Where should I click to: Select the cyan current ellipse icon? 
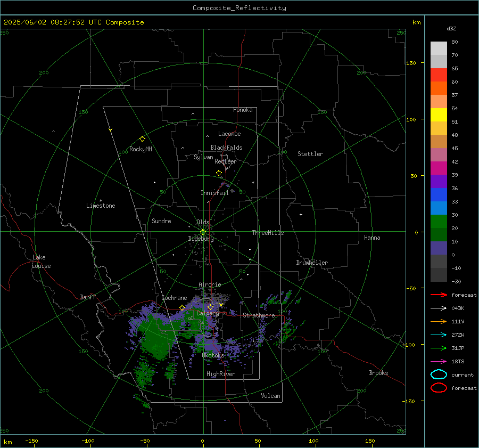[x=439, y=374]
